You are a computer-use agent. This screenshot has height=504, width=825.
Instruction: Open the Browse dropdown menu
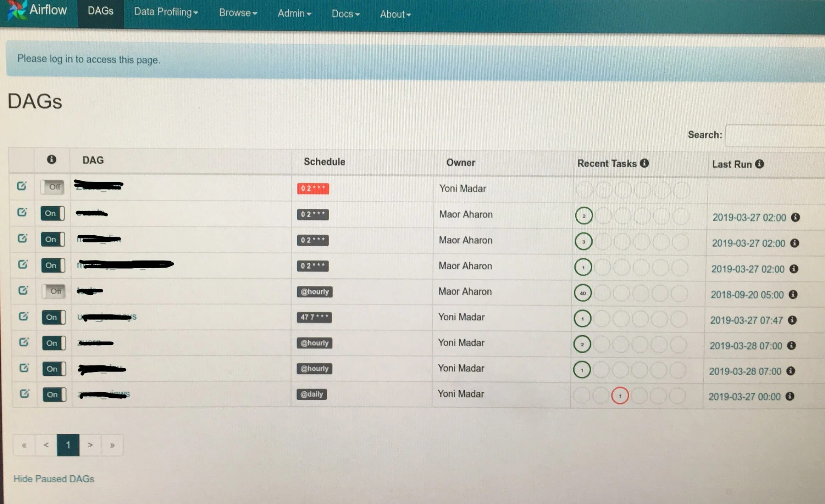(238, 13)
